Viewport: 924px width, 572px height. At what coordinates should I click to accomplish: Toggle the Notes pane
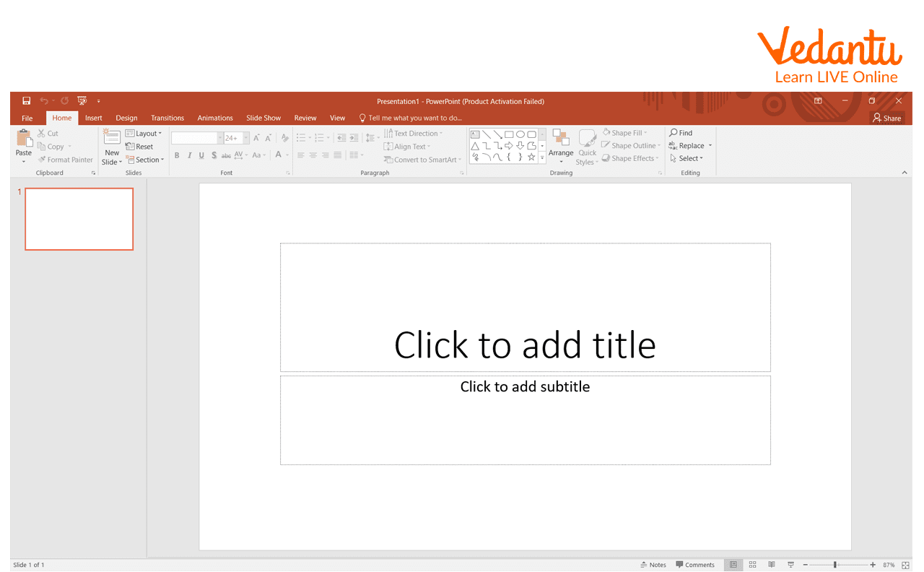tap(653, 565)
